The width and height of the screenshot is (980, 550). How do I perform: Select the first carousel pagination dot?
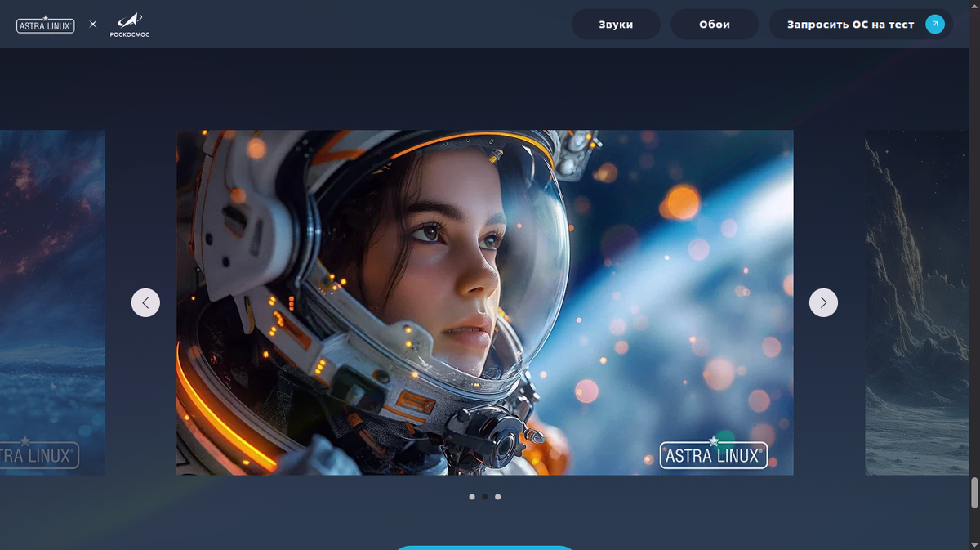click(x=472, y=497)
